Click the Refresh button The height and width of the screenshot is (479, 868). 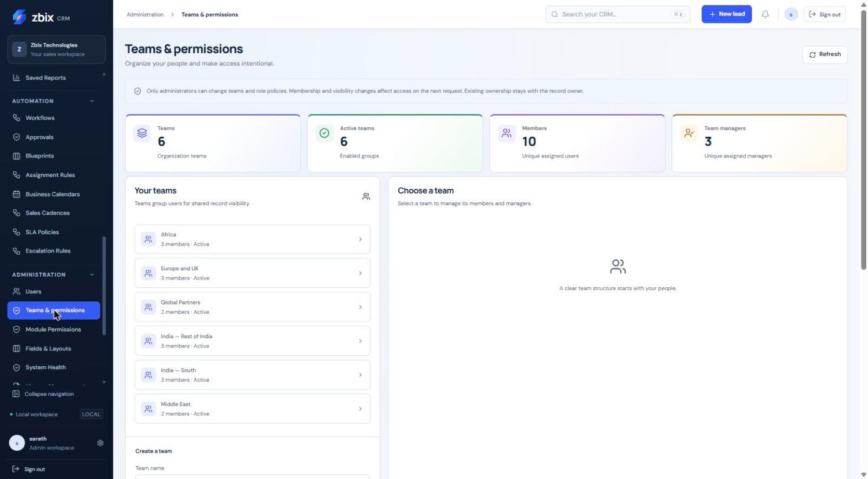tap(825, 54)
